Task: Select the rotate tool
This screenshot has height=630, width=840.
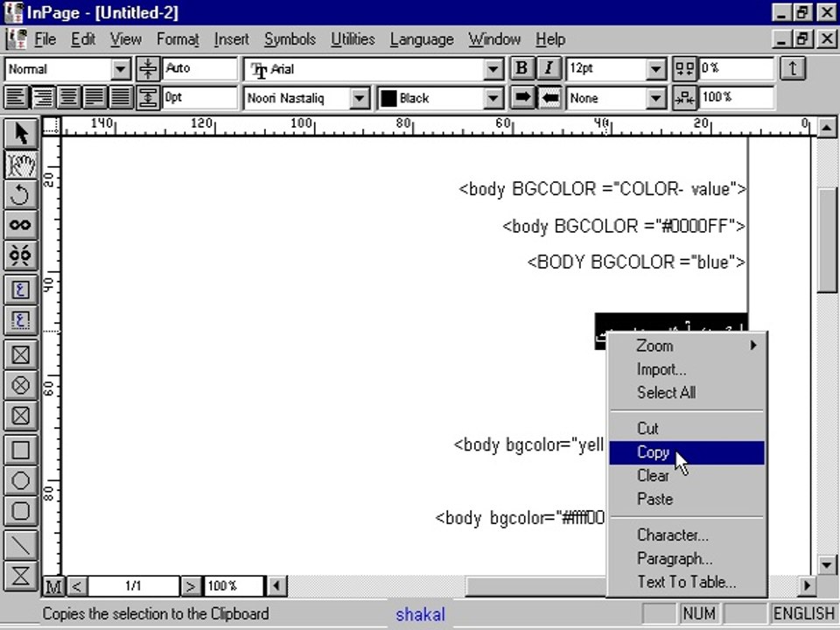Action: (x=20, y=194)
